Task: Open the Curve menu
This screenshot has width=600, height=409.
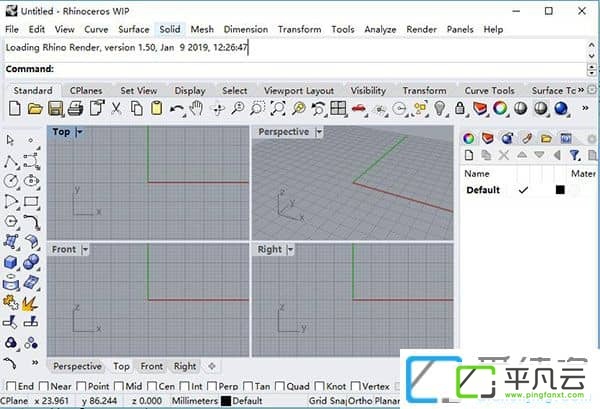Action: point(96,29)
